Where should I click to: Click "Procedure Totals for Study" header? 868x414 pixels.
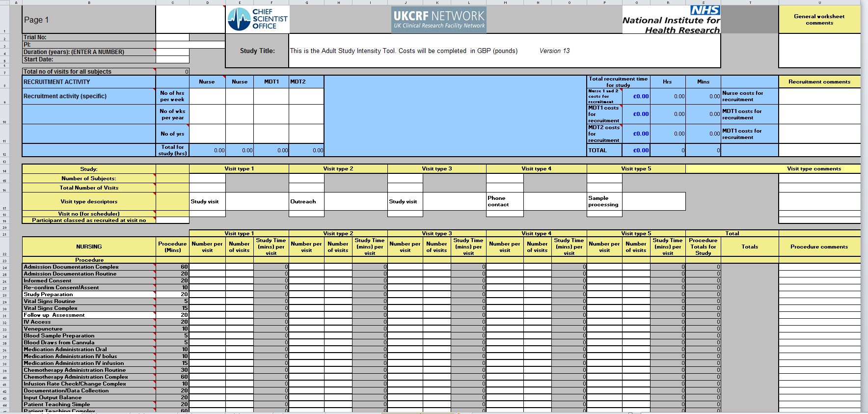(703, 247)
